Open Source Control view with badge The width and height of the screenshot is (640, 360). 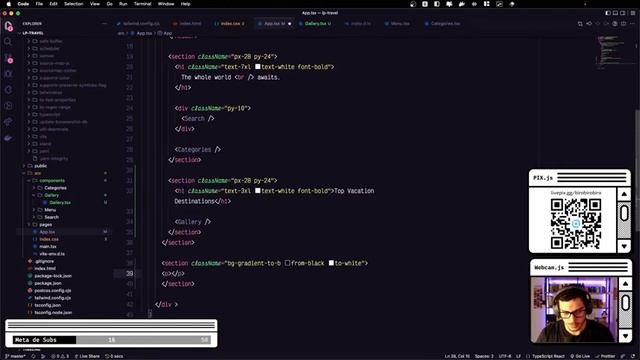[x=9, y=58]
